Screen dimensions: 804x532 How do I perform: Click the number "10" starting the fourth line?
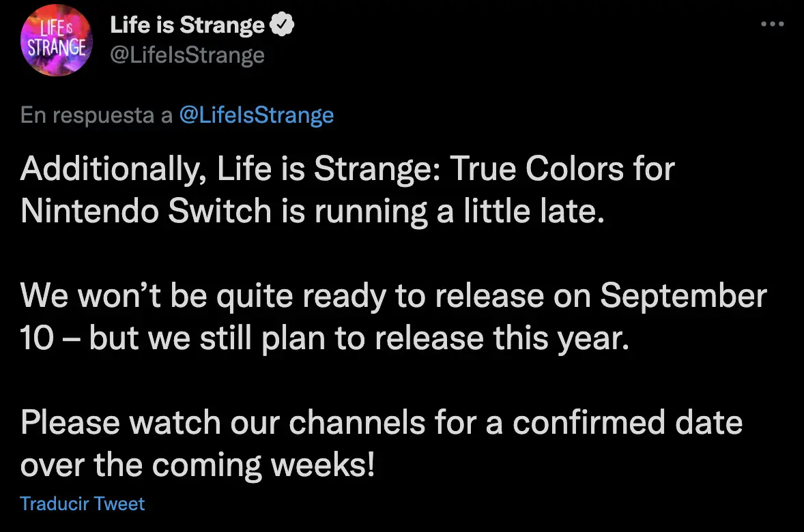pyautogui.click(x=36, y=338)
